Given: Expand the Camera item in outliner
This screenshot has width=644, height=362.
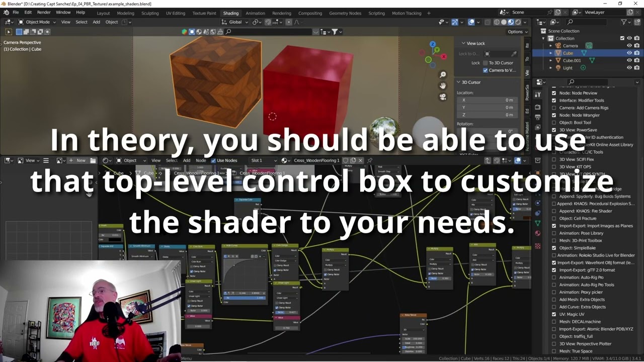Looking at the screenshot, I should (551, 46).
